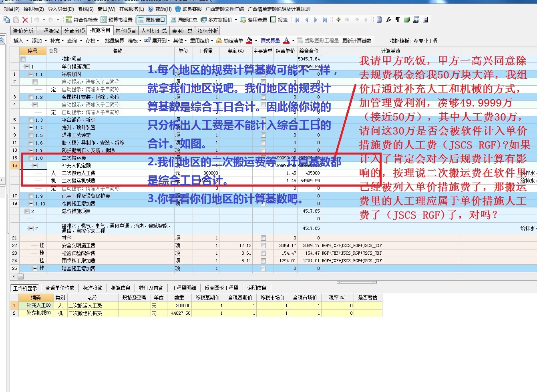Open the 项目(P) menu

12,9
